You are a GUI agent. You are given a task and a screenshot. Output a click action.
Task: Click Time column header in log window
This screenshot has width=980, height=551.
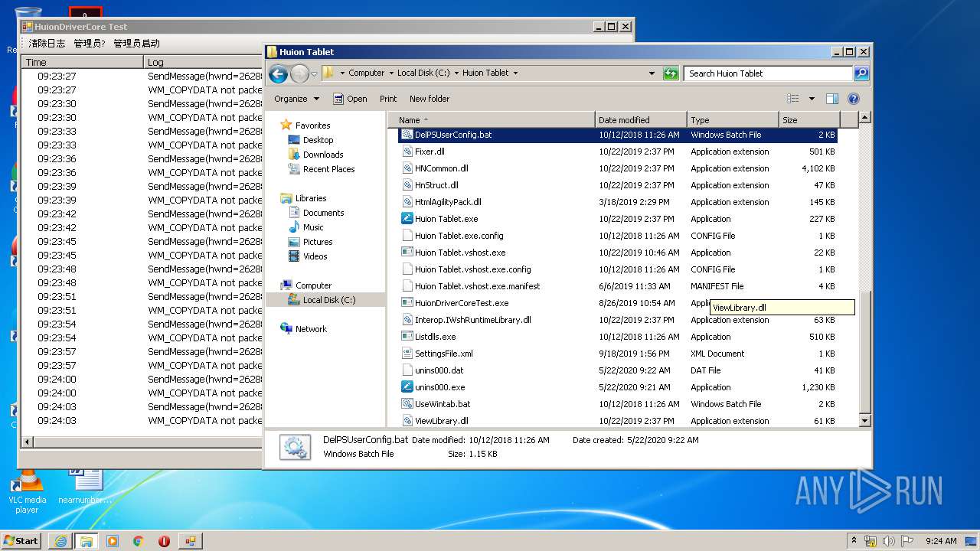[82, 62]
